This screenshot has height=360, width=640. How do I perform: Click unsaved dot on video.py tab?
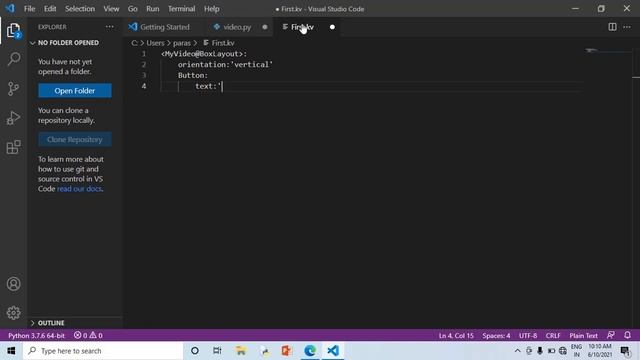(x=265, y=27)
